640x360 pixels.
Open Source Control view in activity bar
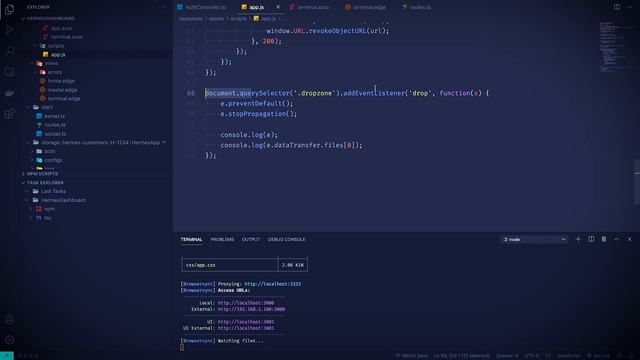pyautogui.click(x=9, y=30)
